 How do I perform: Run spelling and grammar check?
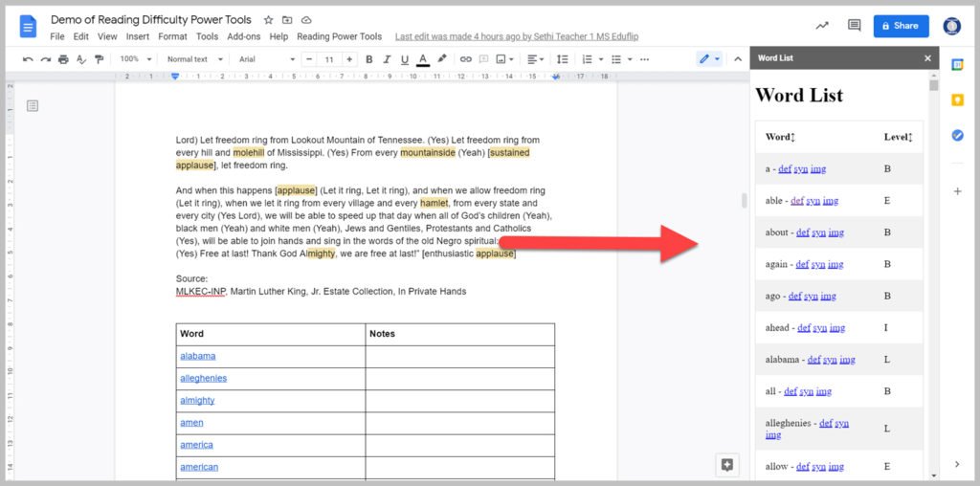click(80, 59)
